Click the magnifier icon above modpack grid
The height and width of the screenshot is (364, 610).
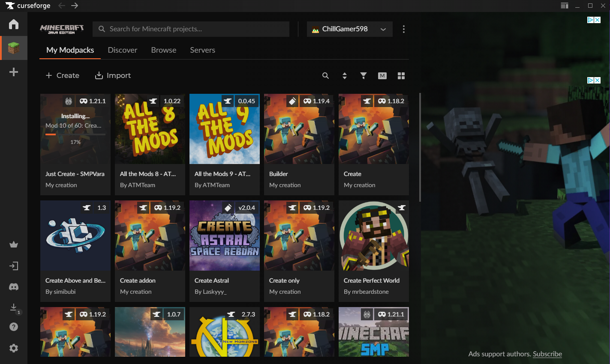pyautogui.click(x=326, y=76)
